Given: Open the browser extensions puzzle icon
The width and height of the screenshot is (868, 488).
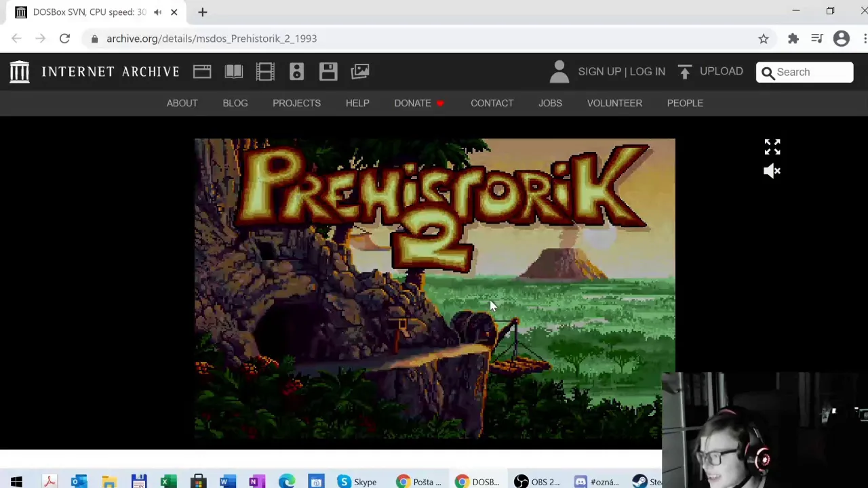Looking at the screenshot, I should tap(793, 39).
